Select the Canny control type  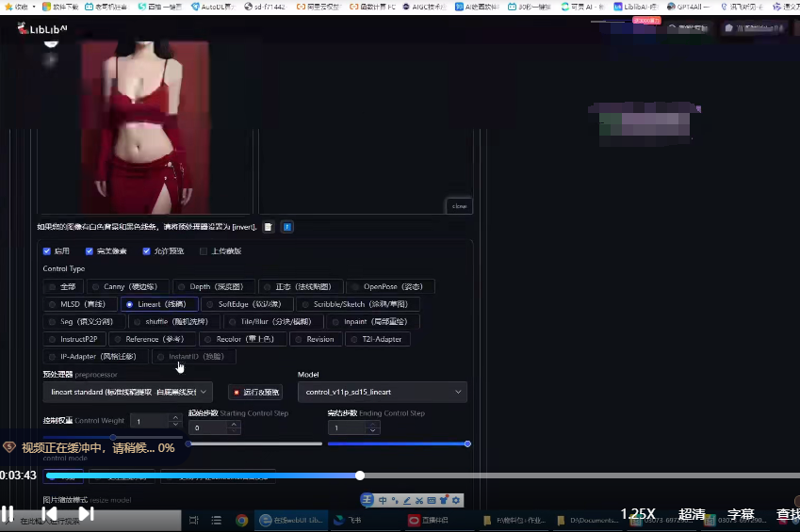pos(126,286)
